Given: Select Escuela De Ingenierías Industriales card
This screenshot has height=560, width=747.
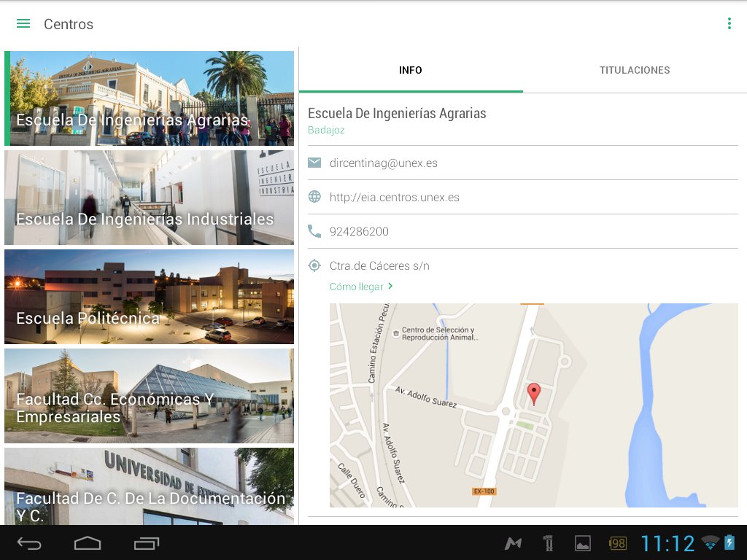Looking at the screenshot, I should [149, 198].
